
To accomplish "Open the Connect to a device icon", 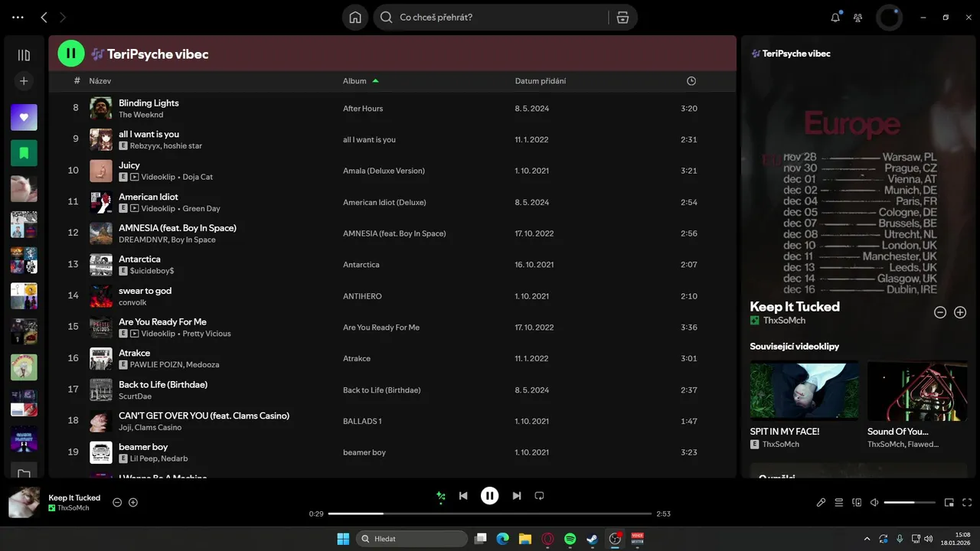I will [857, 503].
